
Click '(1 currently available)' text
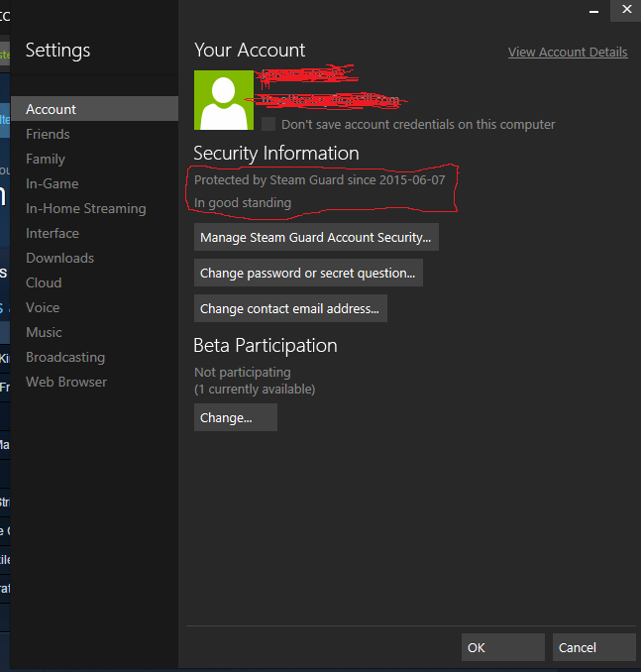255,390
